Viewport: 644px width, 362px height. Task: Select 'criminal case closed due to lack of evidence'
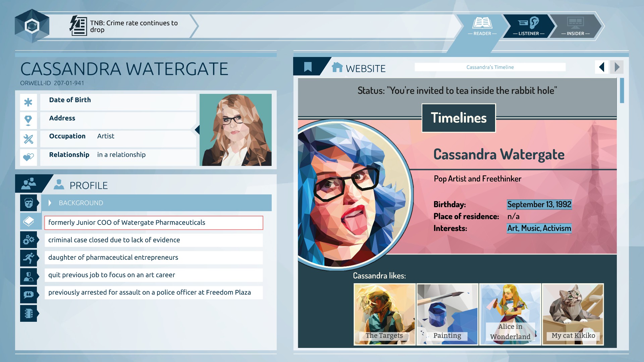[154, 240]
